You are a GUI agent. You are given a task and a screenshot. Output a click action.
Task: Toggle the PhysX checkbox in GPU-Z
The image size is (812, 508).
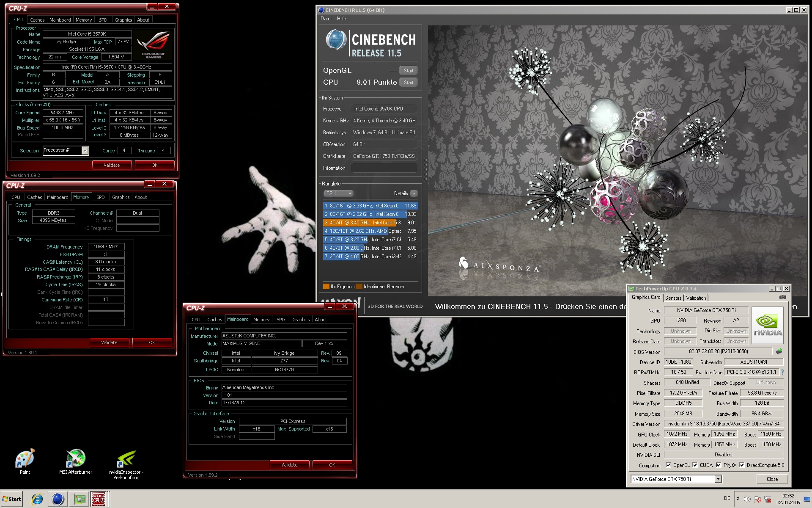pos(719,465)
